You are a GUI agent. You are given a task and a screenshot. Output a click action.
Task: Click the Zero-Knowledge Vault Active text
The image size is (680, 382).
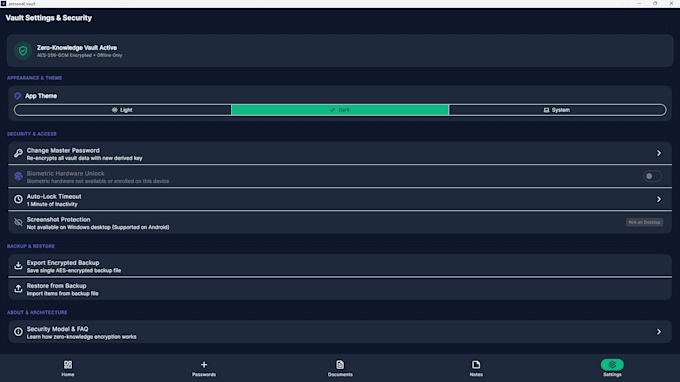(x=77, y=48)
